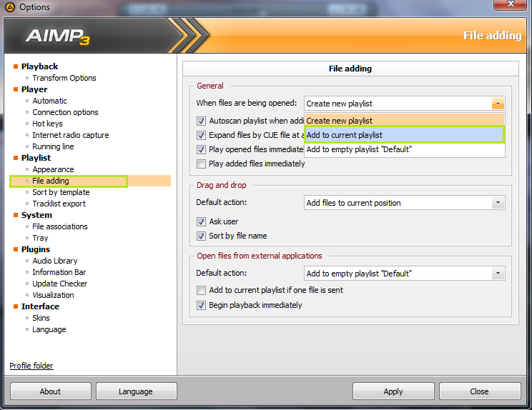The width and height of the screenshot is (532, 410).
Task: Toggle Expand files by CUE file checkbox
Action: [x=201, y=136]
